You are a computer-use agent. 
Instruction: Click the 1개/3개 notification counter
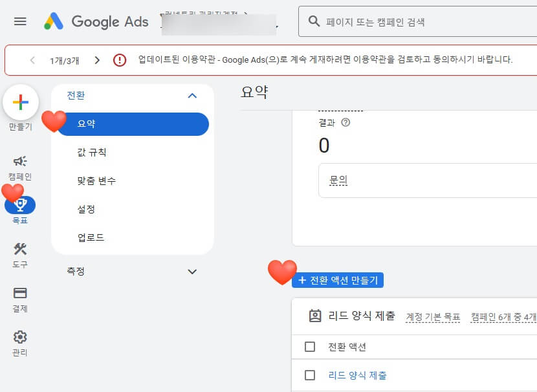pyautogui.click(x=65, y=61)
